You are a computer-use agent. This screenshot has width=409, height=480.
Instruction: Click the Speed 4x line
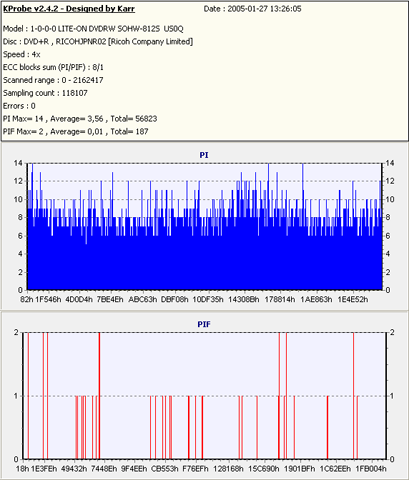tap(22, 54)
